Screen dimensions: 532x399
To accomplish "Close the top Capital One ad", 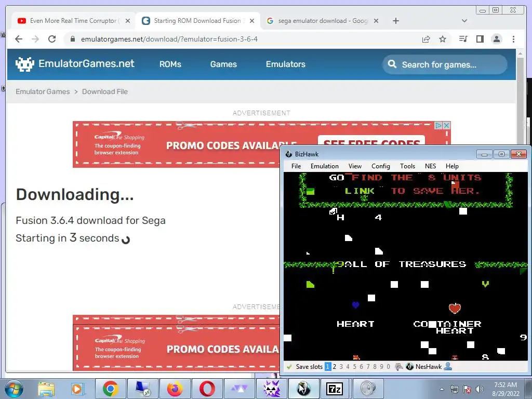I will tap(447, 125).
